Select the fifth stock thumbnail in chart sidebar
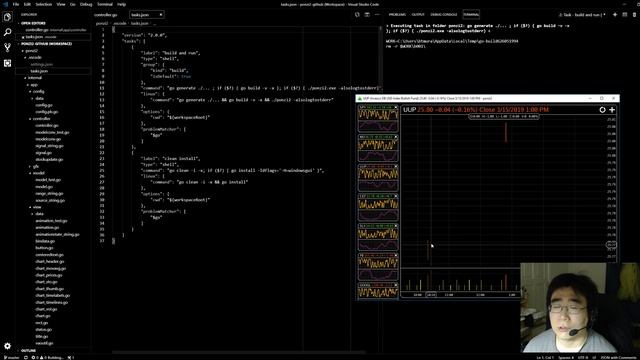The image size is (640, 360). pos(378,237)
